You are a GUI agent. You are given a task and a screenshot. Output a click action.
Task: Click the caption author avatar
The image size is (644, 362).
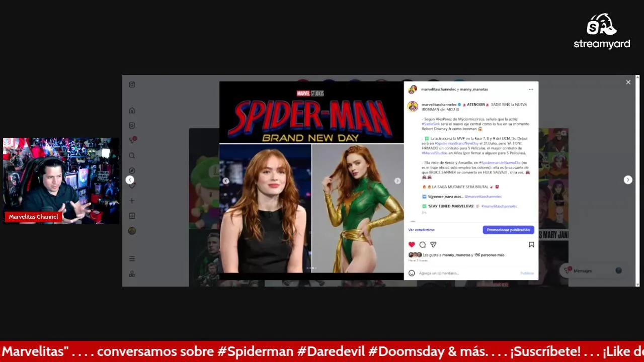click(x=413, y=106)
